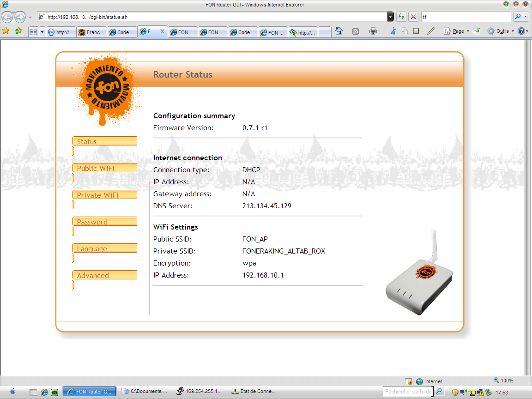
Task: Go back with the Back arrow button
Action: (x=7, y=17)
